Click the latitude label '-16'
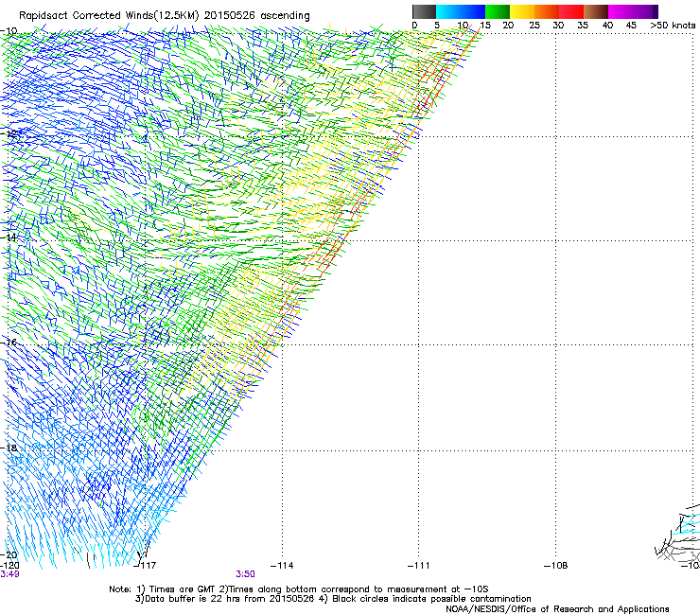Viewport: 700px width, 615px height. coord(9,343)
